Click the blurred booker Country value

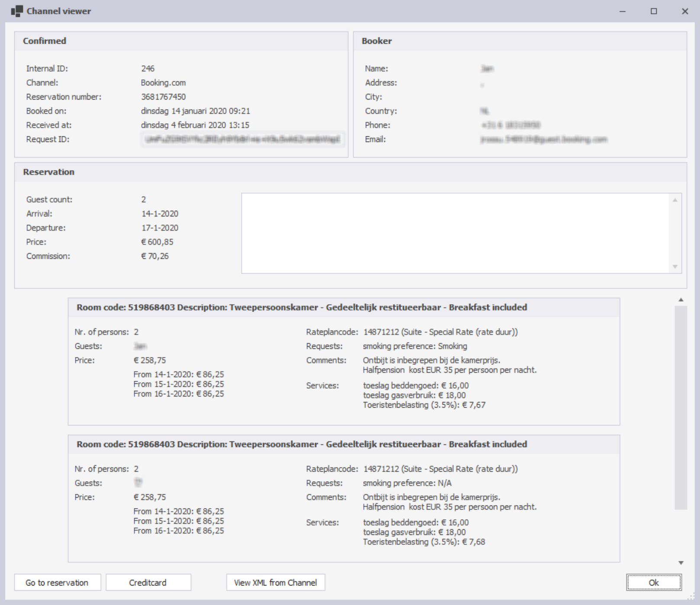click(x=484, y=111)
